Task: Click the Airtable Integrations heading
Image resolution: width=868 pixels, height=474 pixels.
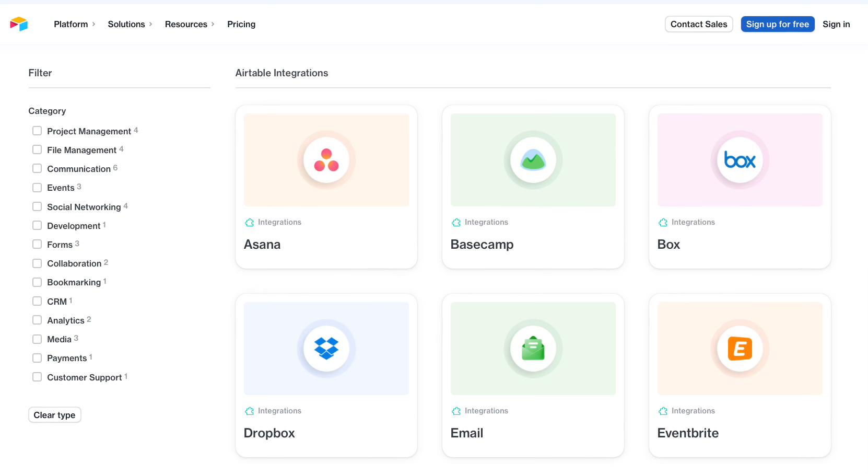Action: coord(281,73)
